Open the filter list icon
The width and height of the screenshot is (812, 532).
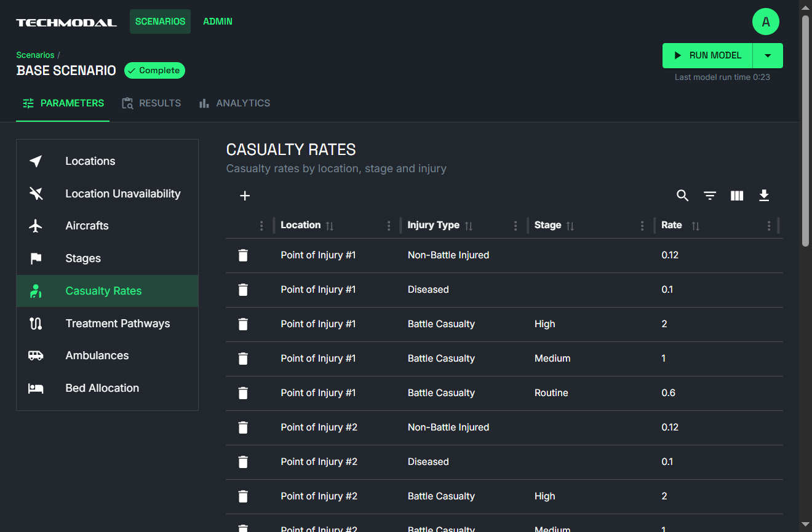click(x=710, y=196)
